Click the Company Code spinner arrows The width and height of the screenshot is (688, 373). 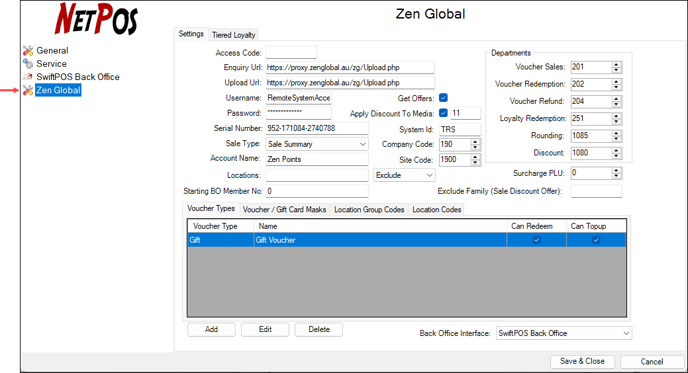pos(476,144)
